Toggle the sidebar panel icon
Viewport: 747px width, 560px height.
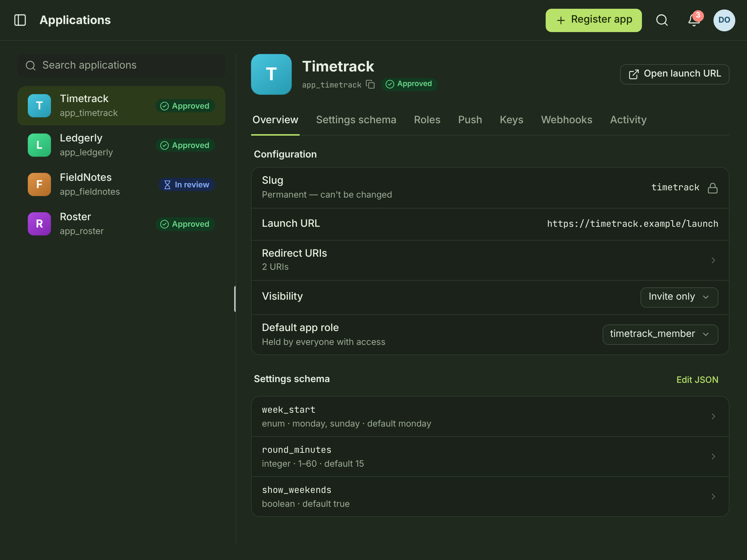tap(20, 20)
